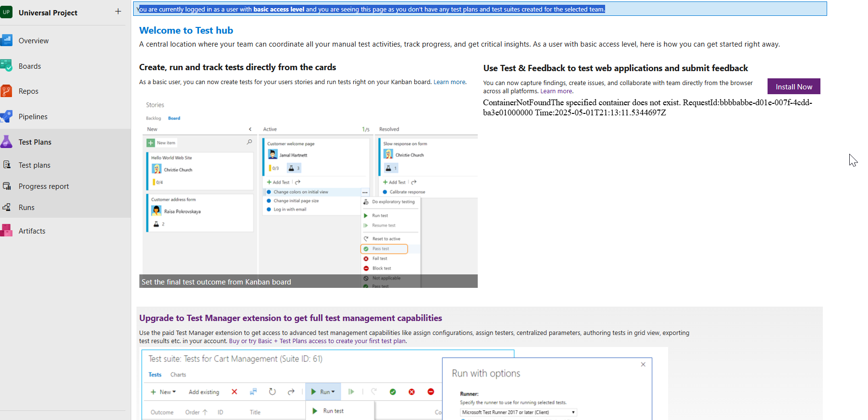
Task: Open the Progress report page
Action: 44,186
